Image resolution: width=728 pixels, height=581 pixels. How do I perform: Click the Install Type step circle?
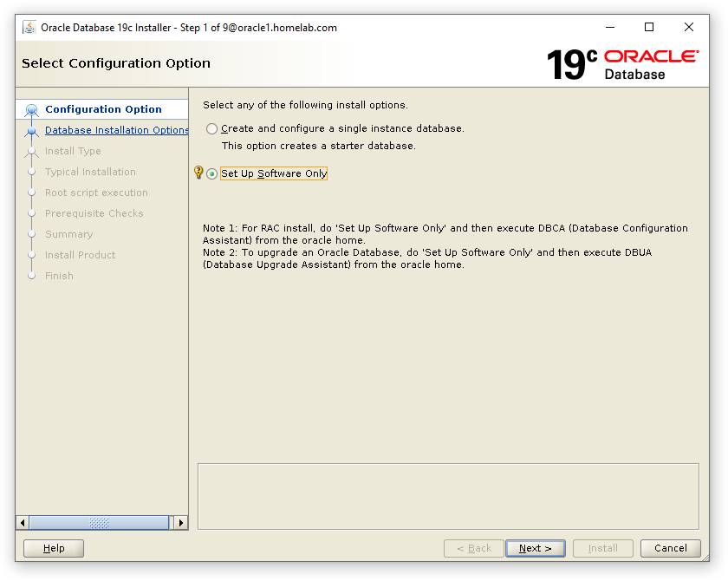(x=31, y=151)
